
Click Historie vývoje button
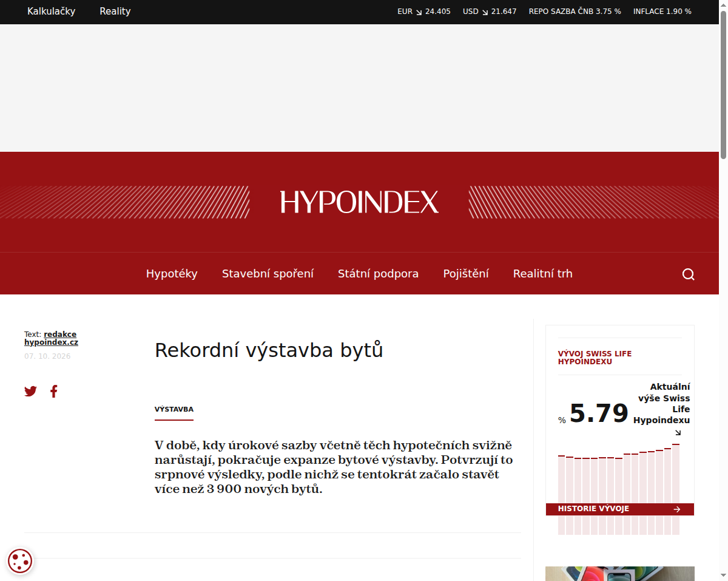tap(619, 509)
